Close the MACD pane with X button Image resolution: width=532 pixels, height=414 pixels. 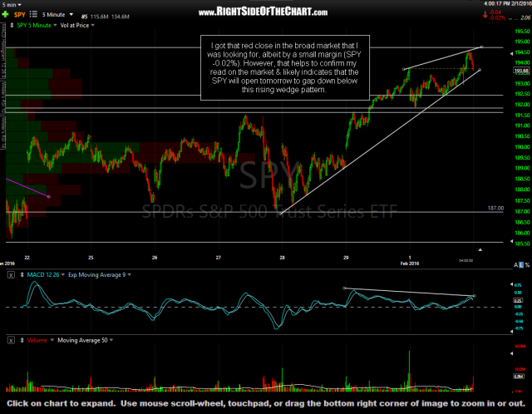coord(11,275)
